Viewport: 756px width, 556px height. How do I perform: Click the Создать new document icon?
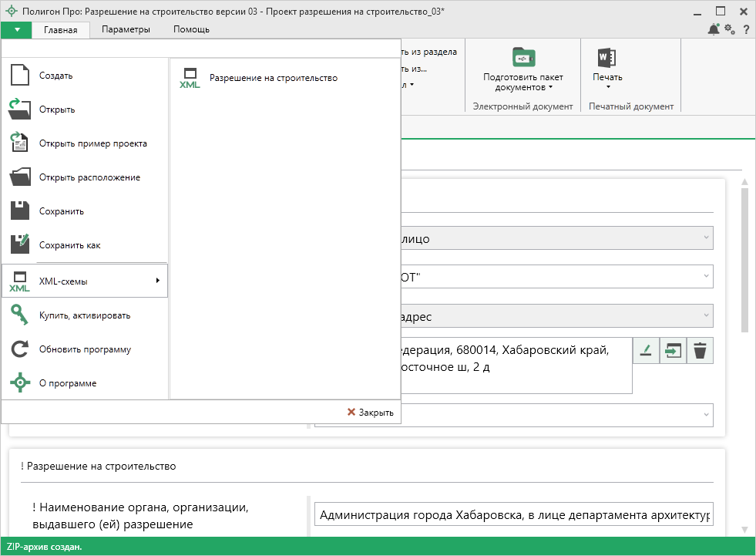tap(20, 76)
